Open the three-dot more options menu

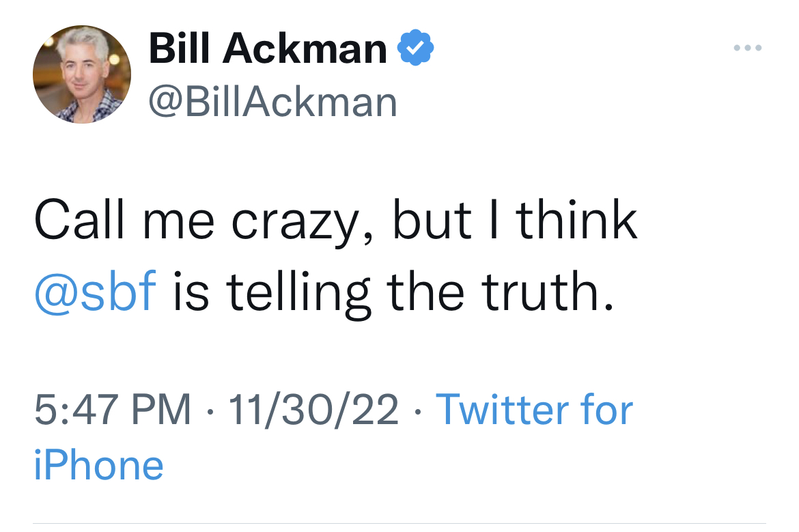747,48
